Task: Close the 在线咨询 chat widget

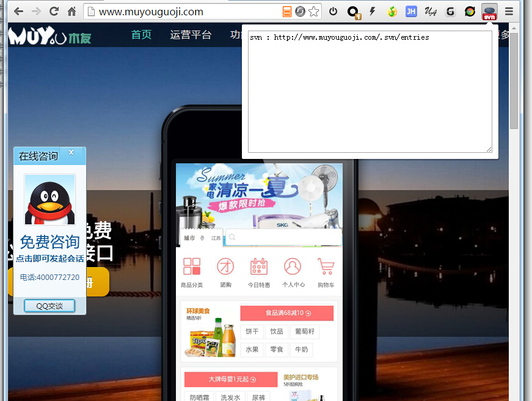Action: (x=71, y=152)
